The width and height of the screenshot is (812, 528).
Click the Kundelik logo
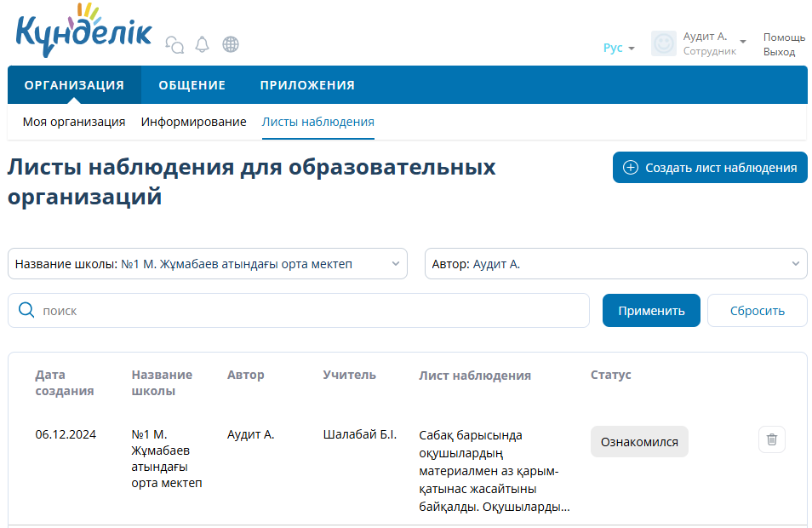pyautogui.click(x=83, y=32)
